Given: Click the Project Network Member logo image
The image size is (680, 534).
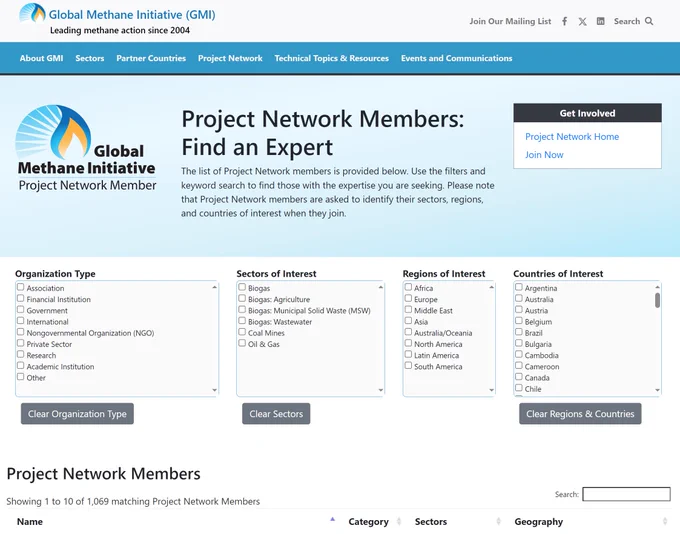Looking at the screenshot, I should [86, 148].
